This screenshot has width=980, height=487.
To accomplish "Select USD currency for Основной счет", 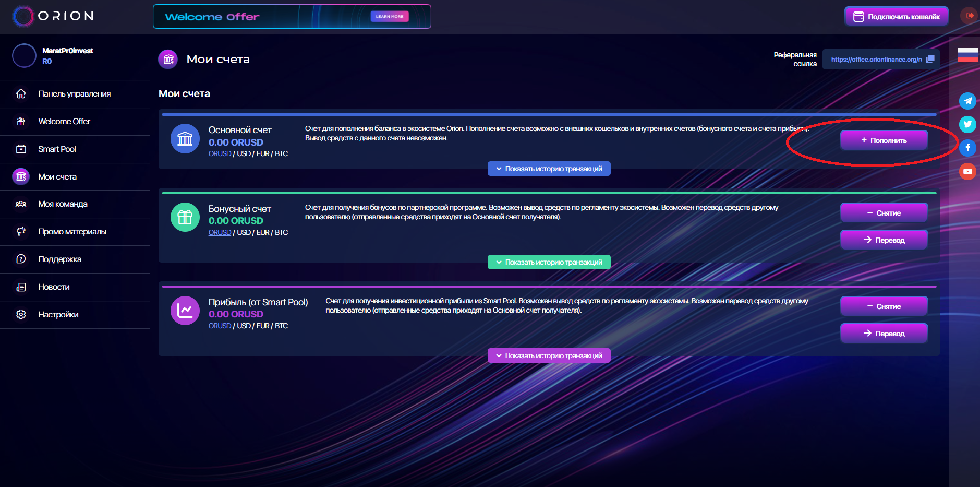I will click(x=244, y=154).
